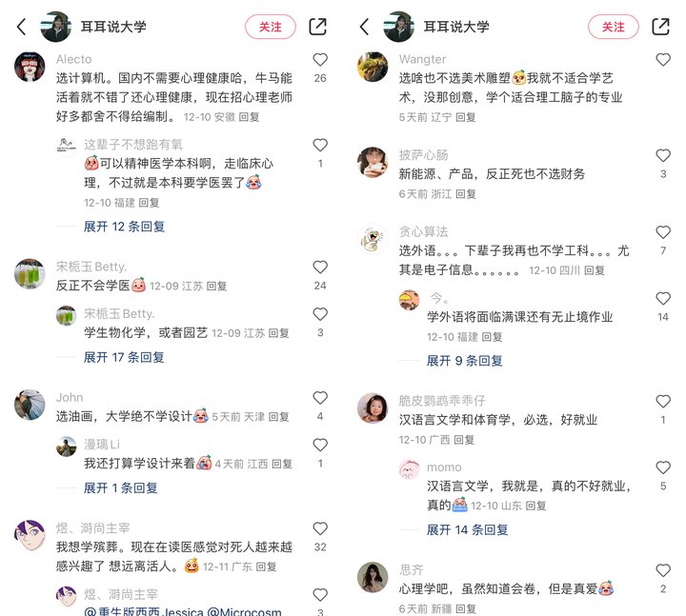Click the red 关注 button on right

[614, 27]
